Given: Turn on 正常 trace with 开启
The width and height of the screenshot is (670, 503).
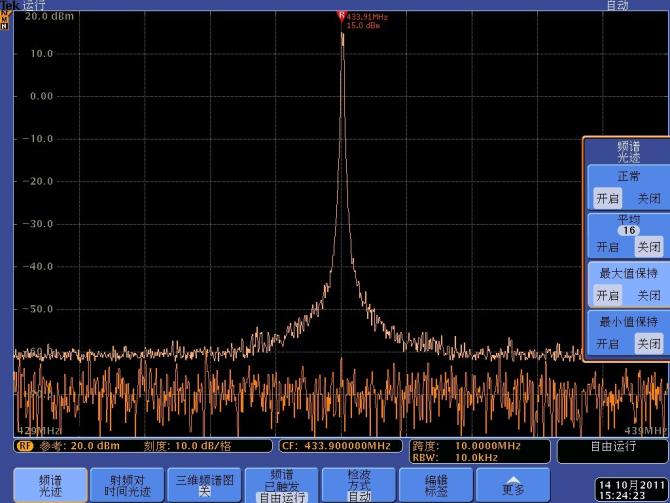Looking at the screenshot, I should click(608, 198).
